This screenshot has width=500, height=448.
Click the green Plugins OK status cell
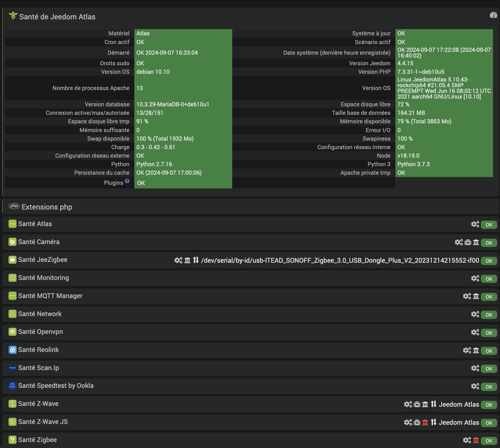click(x=183, y=183)
